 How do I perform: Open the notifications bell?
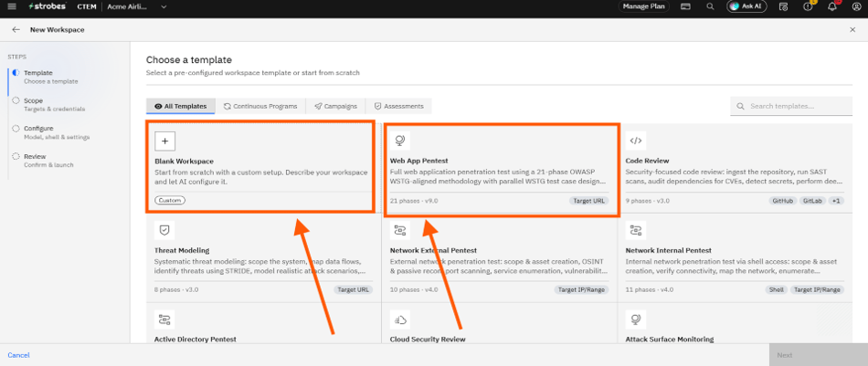coord(832,6)
